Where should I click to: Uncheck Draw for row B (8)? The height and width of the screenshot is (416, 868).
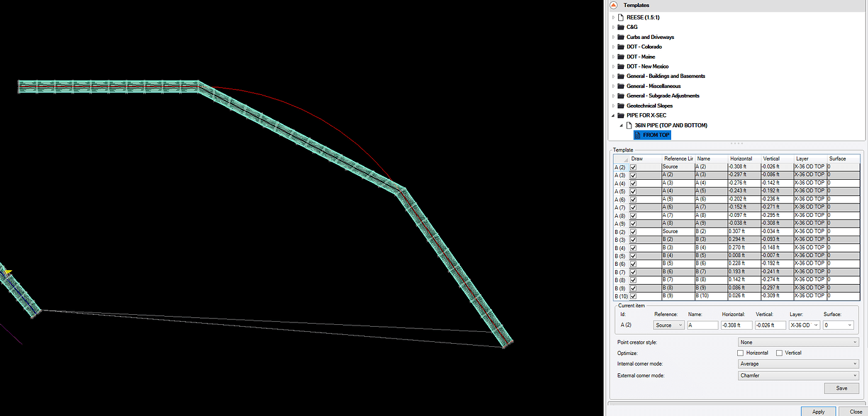tap(633, 280)
